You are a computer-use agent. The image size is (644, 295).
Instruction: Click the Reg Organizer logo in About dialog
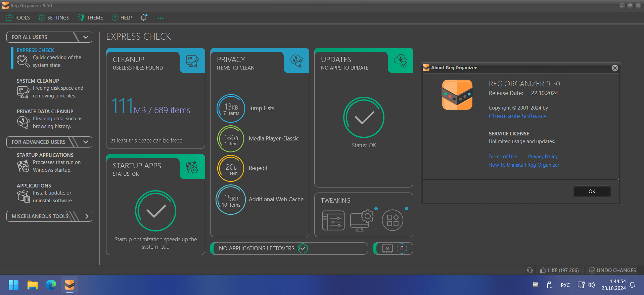(x=457, y=95)
